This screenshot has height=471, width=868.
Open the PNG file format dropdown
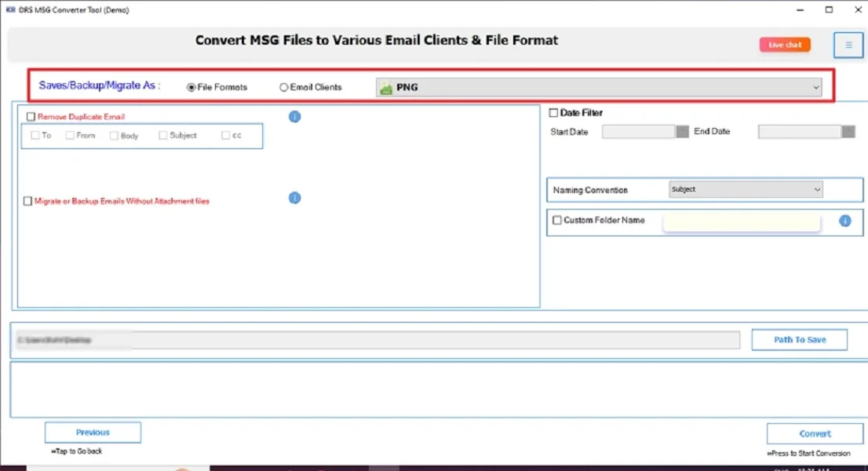point(816,87)
